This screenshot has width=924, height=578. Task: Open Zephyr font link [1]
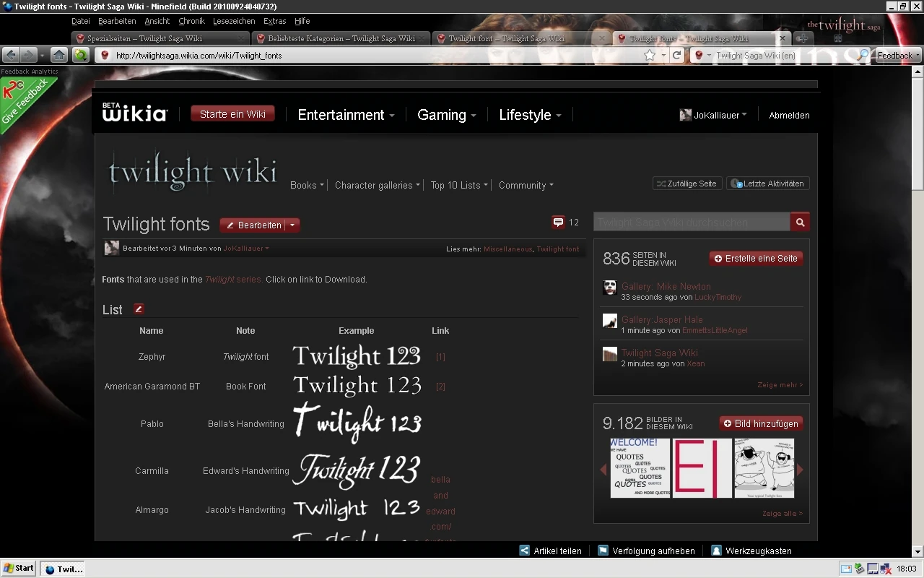pyautogui.click(x=440, y=357)
